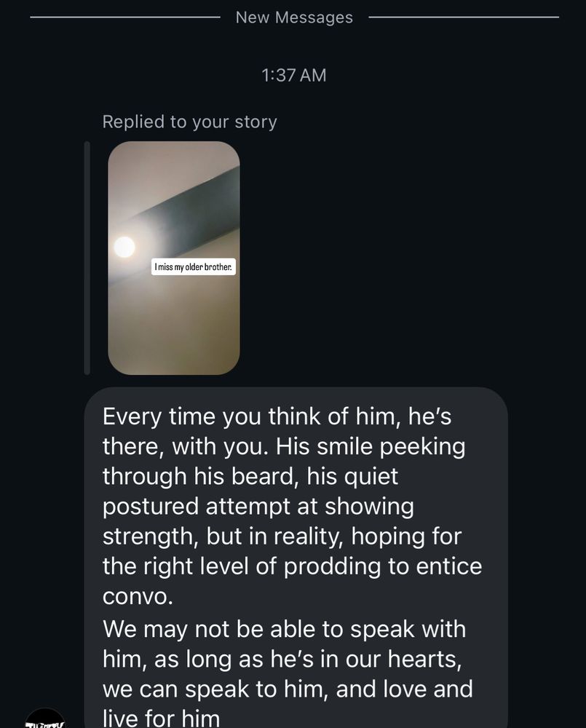The height and width of the screenshot is (728, 586).
Task: Tap the bottom area of story thumbnail
Action: click(x=173, y=342)
